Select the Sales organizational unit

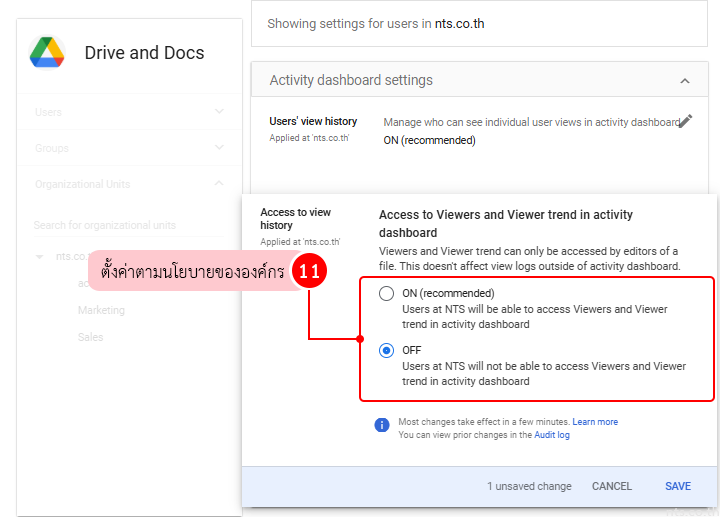pyautogui.click(x=91, y=338)
